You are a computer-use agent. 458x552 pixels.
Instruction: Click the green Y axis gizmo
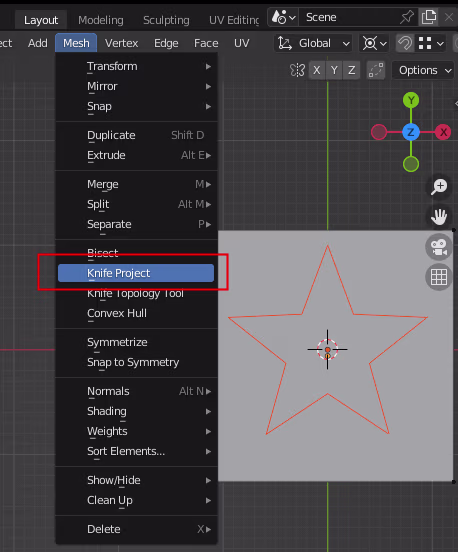[411, 100]
